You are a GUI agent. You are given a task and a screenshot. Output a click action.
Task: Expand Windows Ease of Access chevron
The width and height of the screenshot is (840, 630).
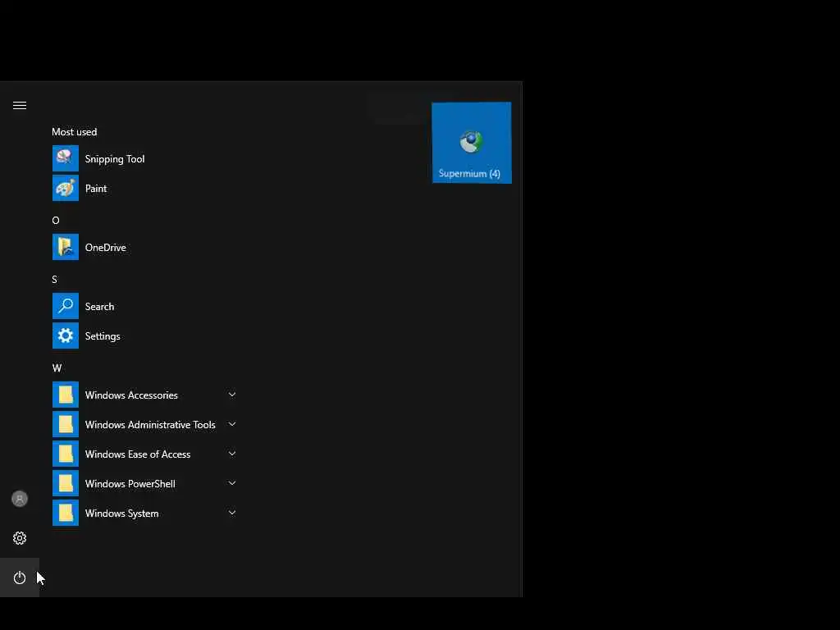click(232, 454)
